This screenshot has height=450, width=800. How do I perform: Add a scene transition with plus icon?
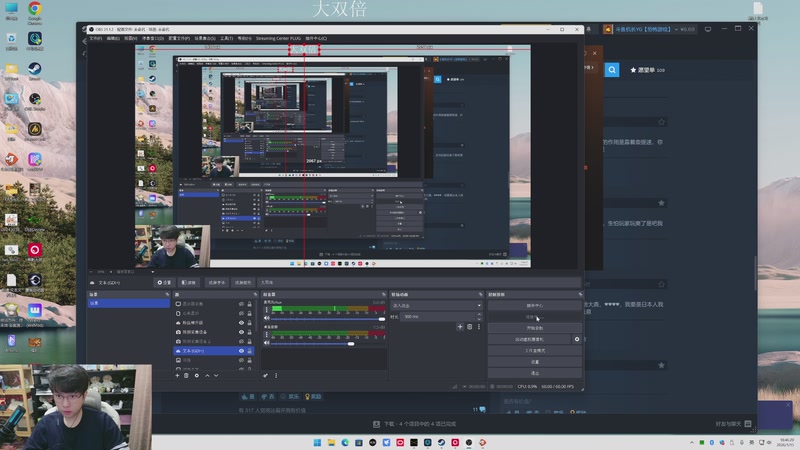[x=460, y=327]
